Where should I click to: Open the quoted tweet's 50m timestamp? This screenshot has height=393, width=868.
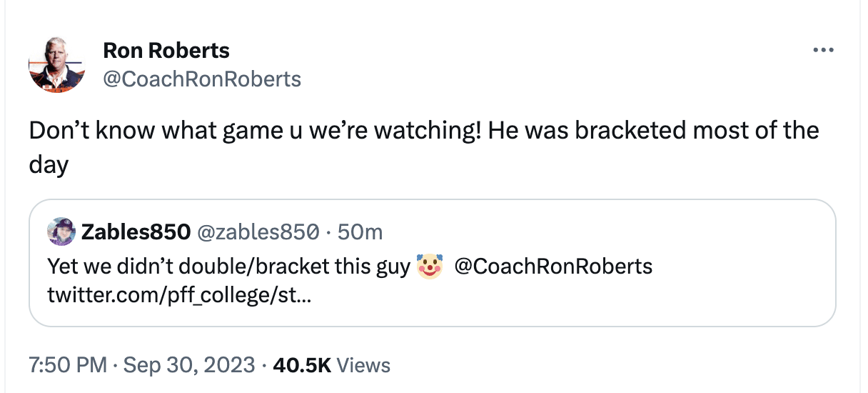coord(360,232)
